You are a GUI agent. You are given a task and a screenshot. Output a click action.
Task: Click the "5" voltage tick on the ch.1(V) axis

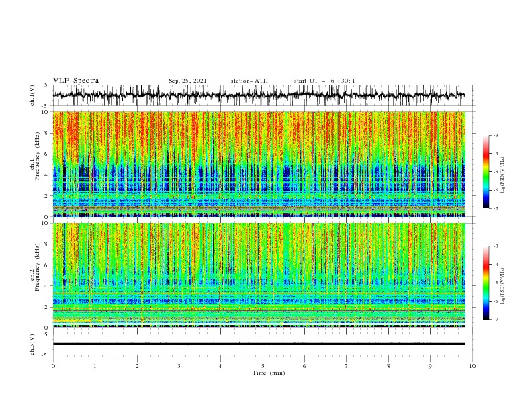click(46, 85)
